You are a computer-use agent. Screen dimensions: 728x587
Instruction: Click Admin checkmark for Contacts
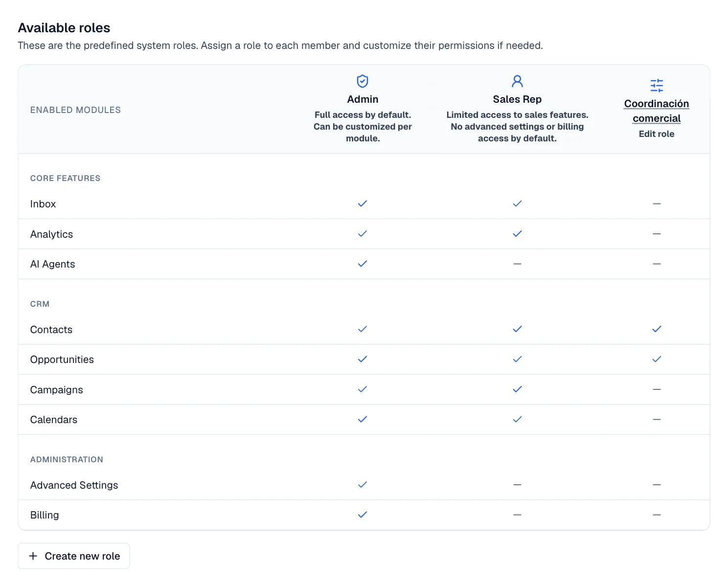click(x=363, y=329)
